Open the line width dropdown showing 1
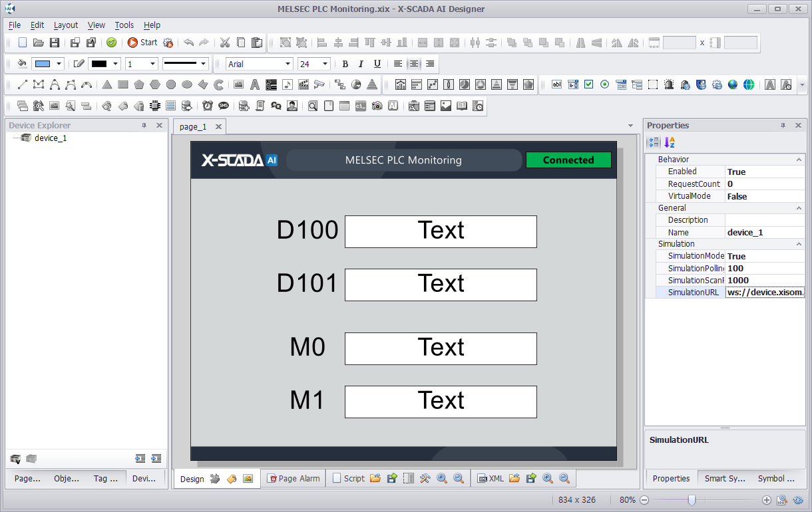The image size is (812, 512). (152, 64)
